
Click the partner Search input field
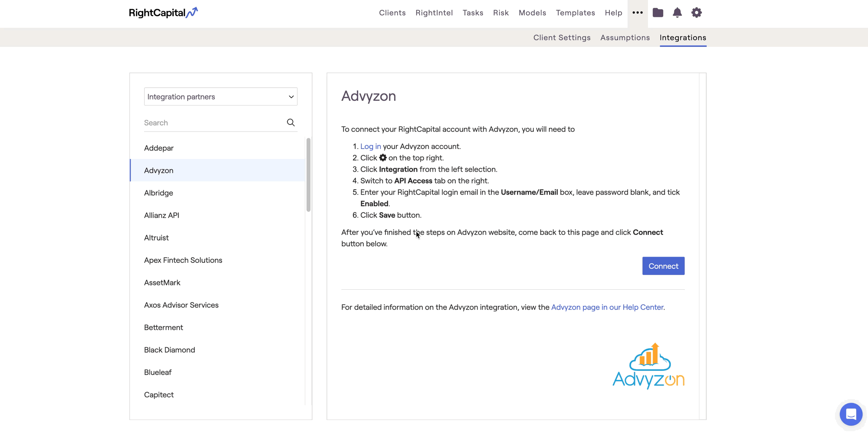click(x=213, y=123)
